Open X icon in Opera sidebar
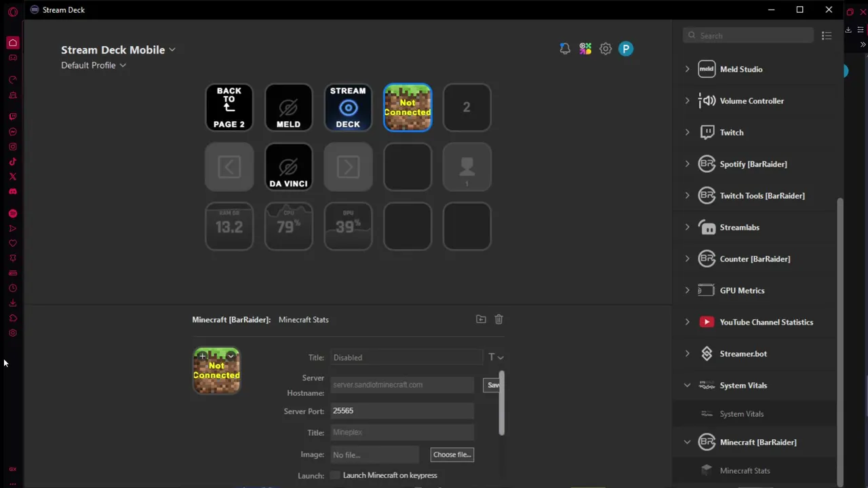 click(x=12, y=176)
